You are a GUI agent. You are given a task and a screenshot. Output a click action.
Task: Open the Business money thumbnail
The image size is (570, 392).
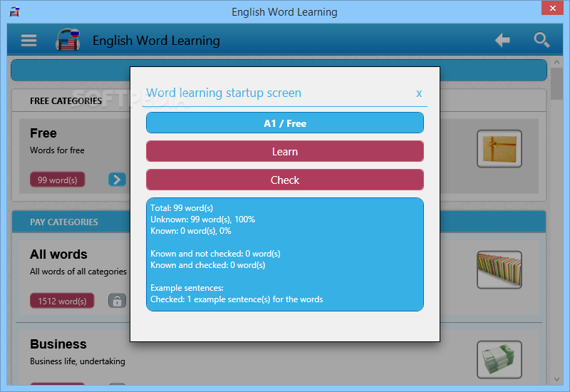tap(499, 360)
